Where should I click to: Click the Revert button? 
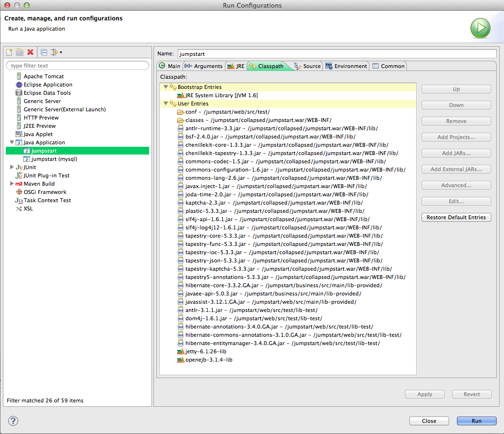472,394
